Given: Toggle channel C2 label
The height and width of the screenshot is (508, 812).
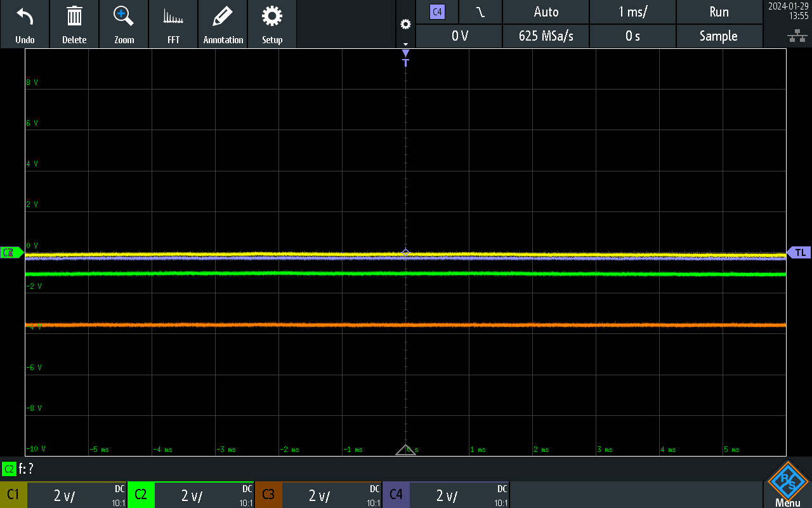Looking at the screenshot, I should 141,495.
